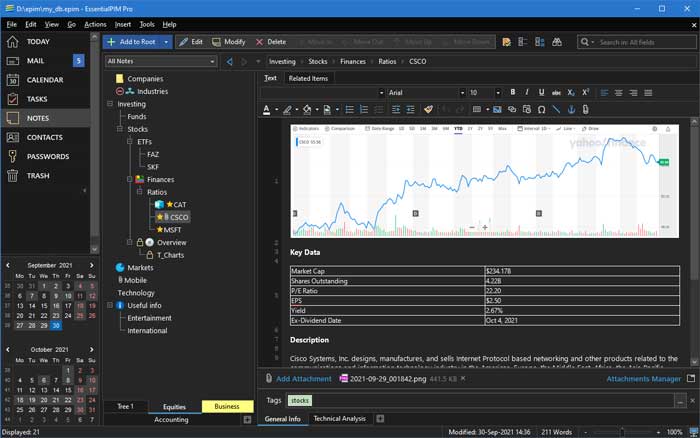
Task: Apply superscript formatting
Action: (585, 92)
